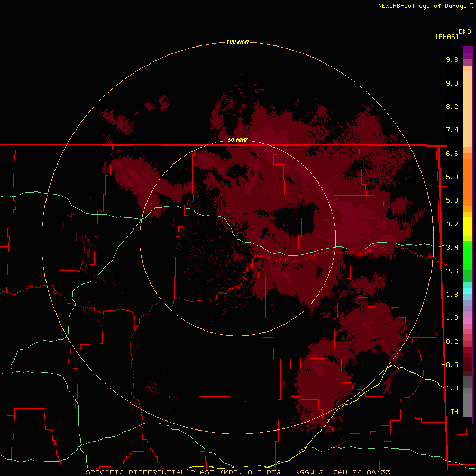
Task: Click the [PHAS] units label
Action: (x=447, y=36)
